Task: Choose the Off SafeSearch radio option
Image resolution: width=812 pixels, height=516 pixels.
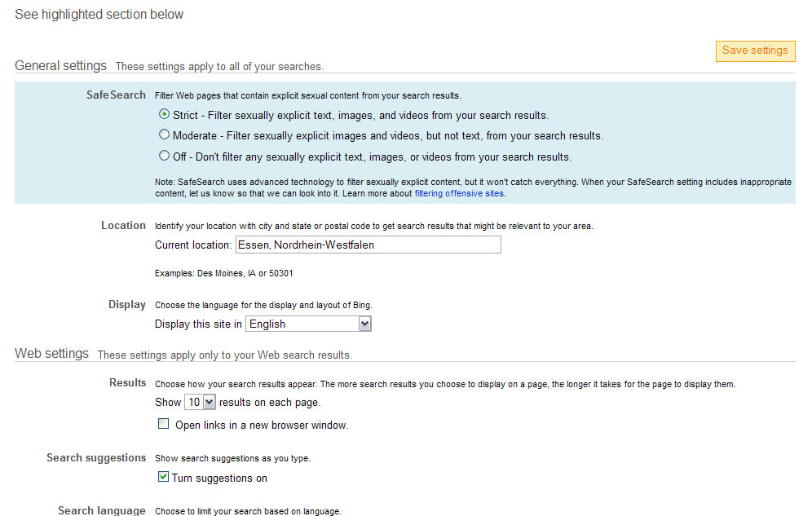Action: [x=164, y=155]
